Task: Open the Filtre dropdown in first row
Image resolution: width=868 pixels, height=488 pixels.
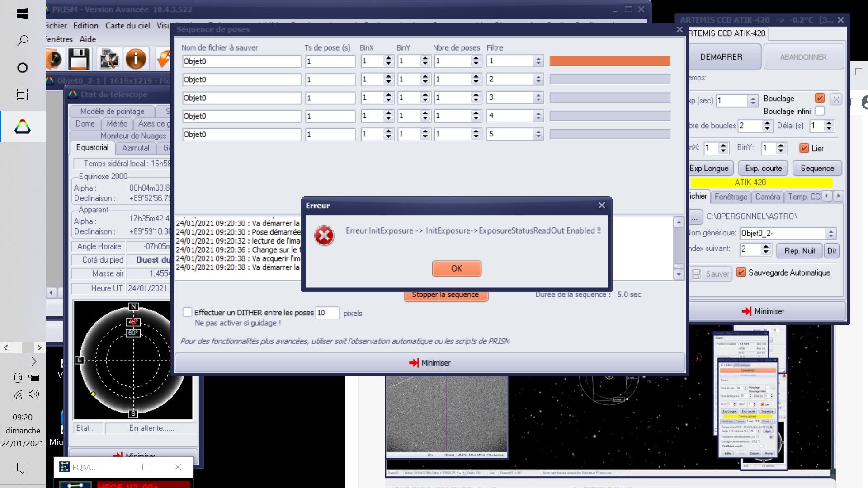Action: click(x=538, y=61)
